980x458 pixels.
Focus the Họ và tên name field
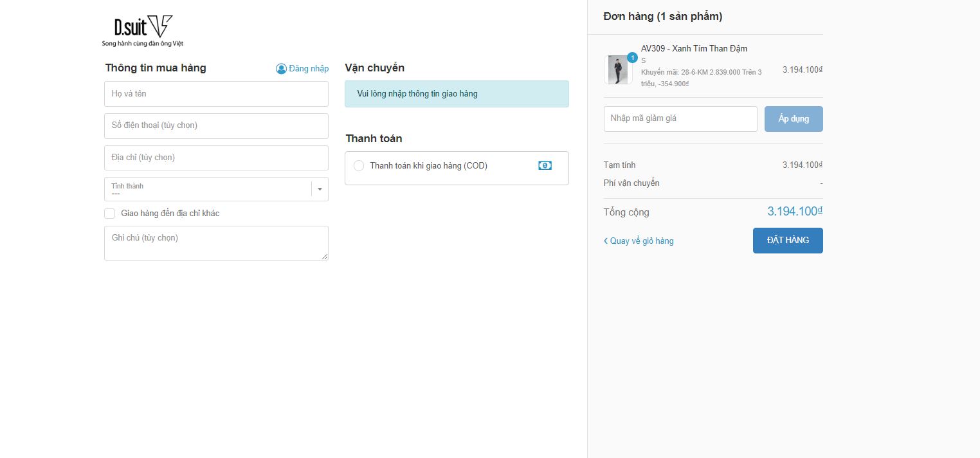[x=216, y=94]
